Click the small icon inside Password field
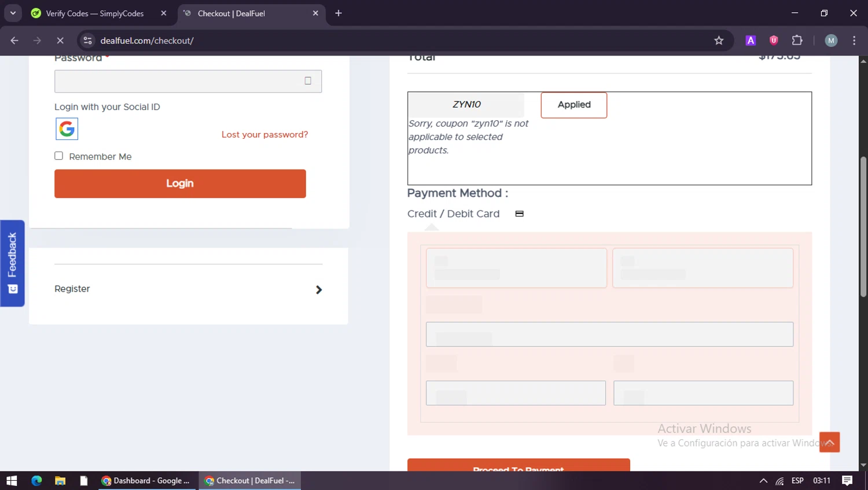This screenshot has width=868, height=490. (308, 81)
